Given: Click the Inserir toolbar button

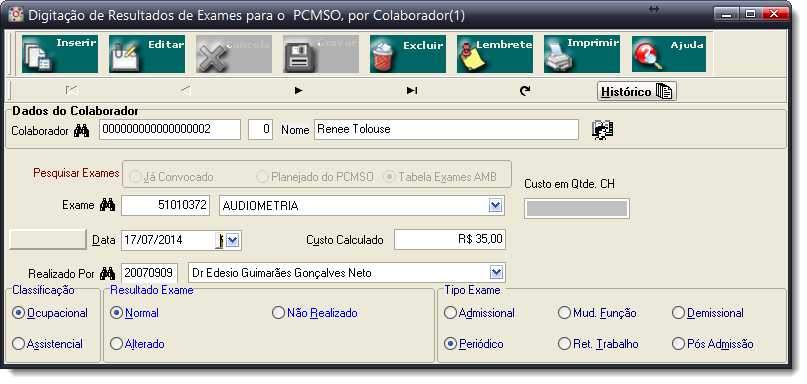Looking at the screenshot, I should (x=60, y=54).
